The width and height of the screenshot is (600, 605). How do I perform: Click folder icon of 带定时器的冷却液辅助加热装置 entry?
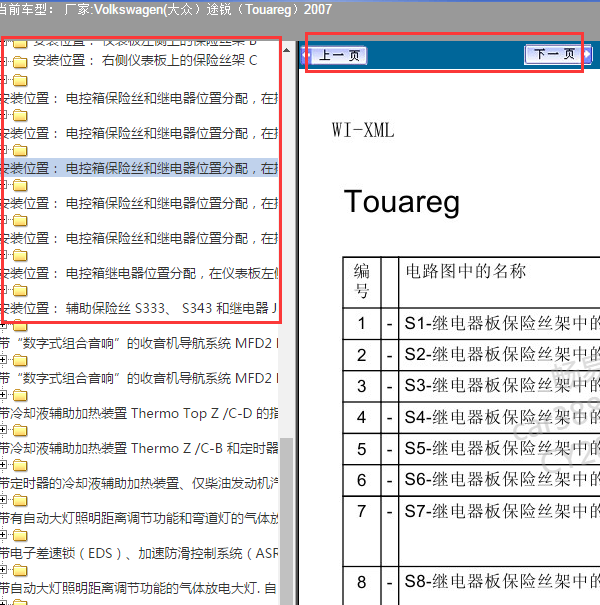[20, 466]
